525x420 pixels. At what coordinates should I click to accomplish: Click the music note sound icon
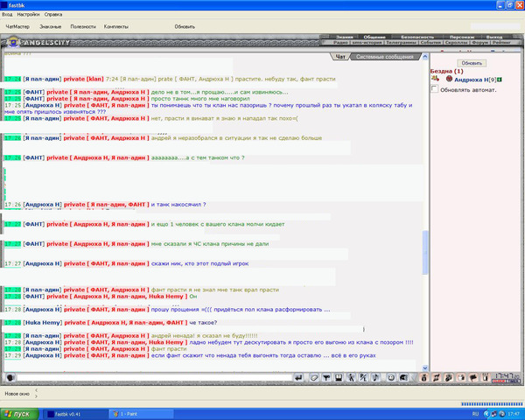pos(375,378)
